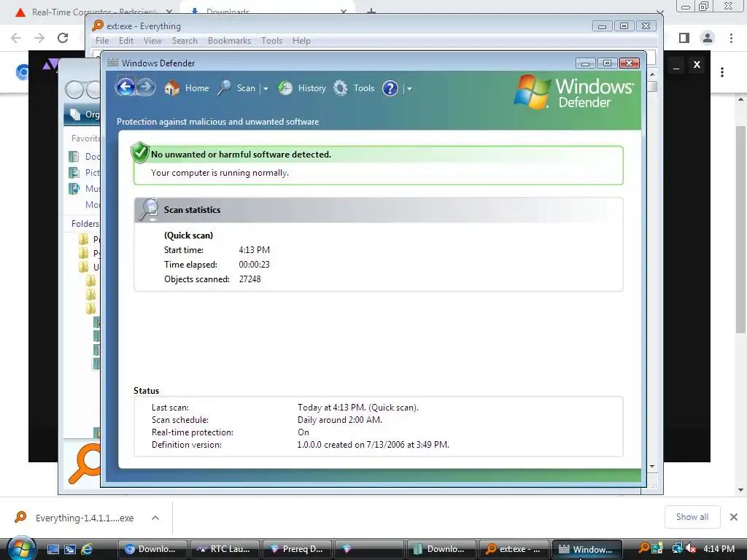
Task: Click the Switch between windows quick launch icon
Action: 70,549
